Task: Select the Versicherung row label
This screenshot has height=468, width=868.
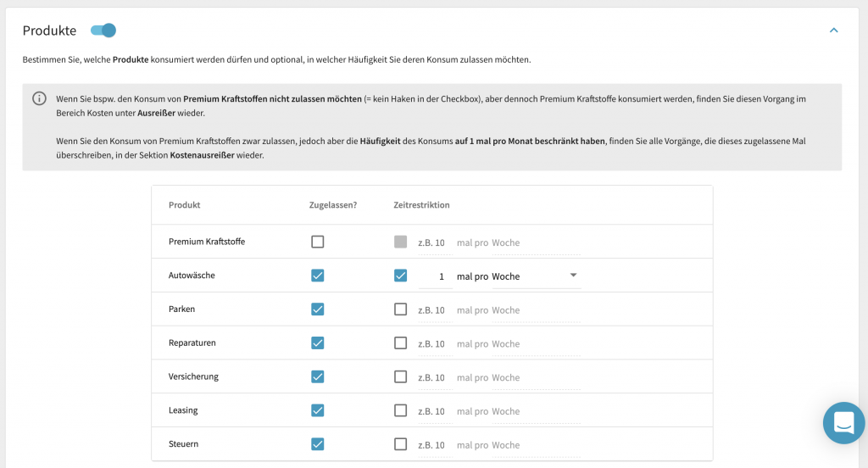Action: 193,376
